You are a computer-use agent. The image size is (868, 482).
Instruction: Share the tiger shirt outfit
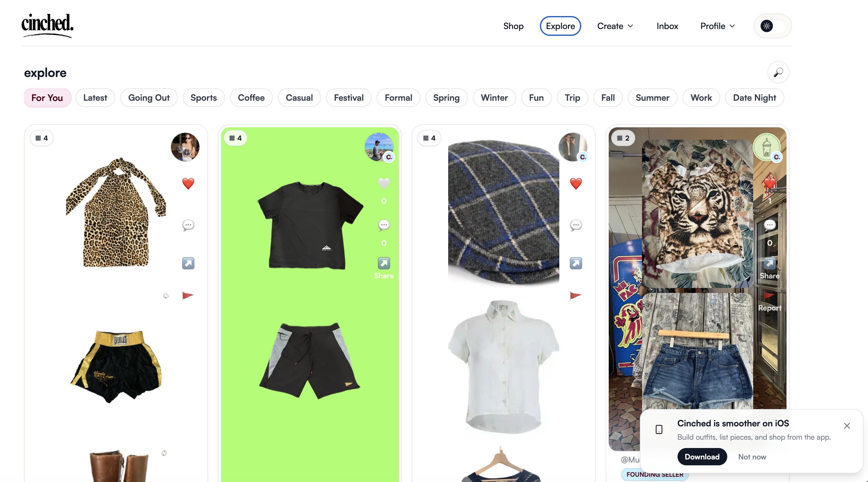point(770,268)
